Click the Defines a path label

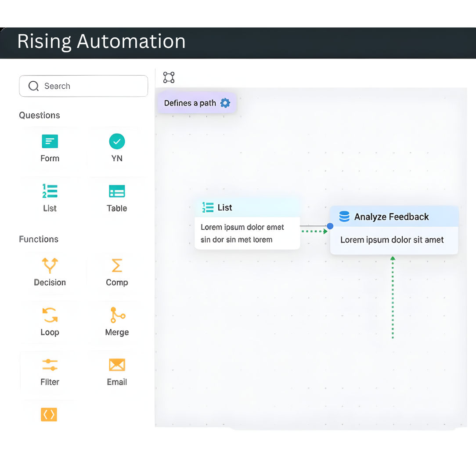pyautogui.click(x=190, y=103)
